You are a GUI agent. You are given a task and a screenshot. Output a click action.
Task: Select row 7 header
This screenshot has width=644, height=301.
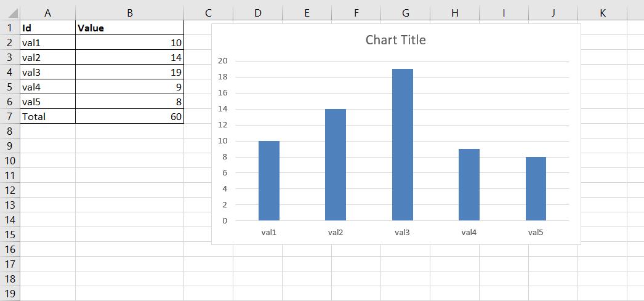point(10,116)
